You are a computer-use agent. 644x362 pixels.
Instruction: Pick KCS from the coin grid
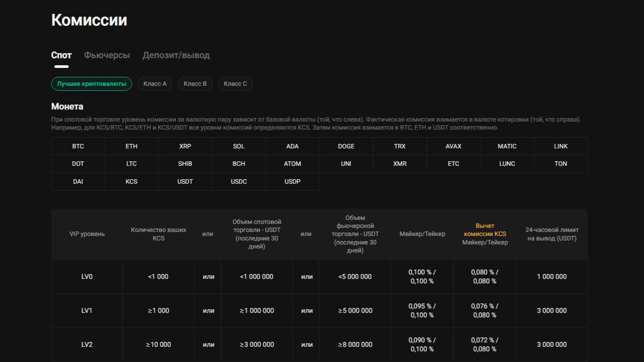coord(131,181)
